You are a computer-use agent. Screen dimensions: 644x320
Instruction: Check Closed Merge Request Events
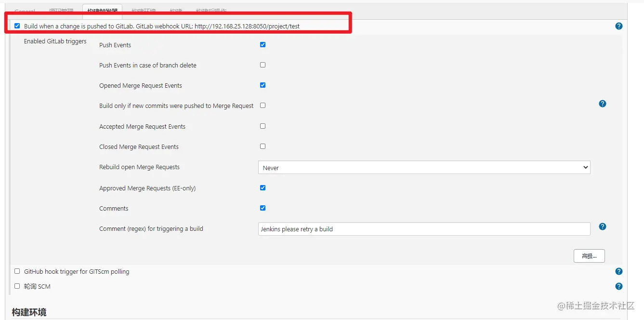point(263,146)
